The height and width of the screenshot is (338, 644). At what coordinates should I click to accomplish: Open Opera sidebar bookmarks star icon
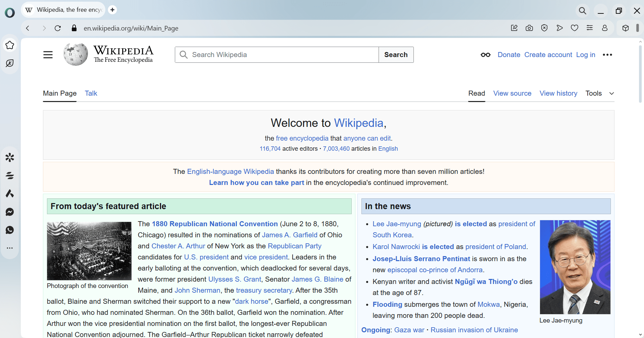(x=10, y=45)
